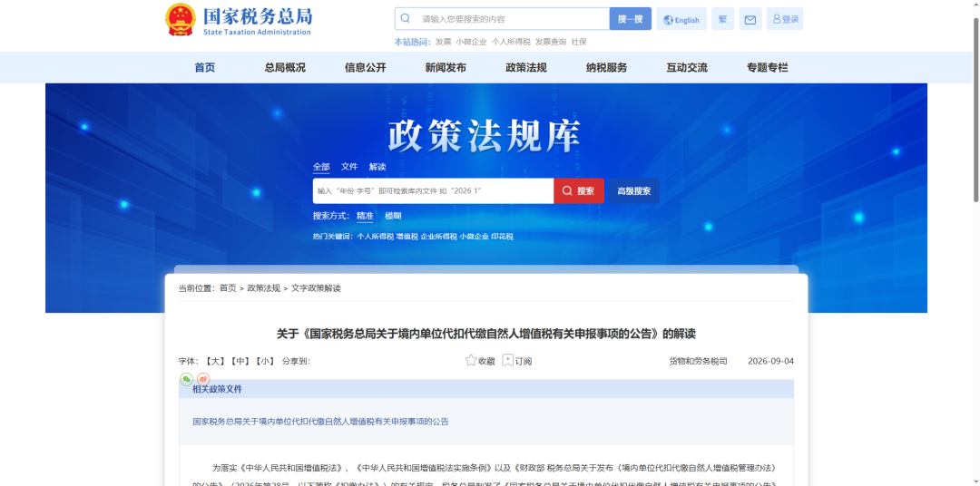The height and width of the screenshot is (486, 980).
Task: Click date text 2026-09-04
Action: click(770, 361)
